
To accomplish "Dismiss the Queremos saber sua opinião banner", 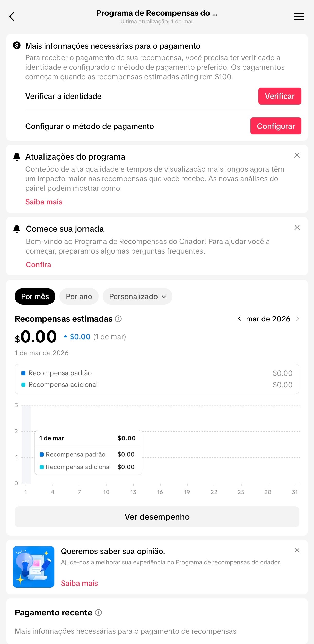I will click(x=297, y=550).
